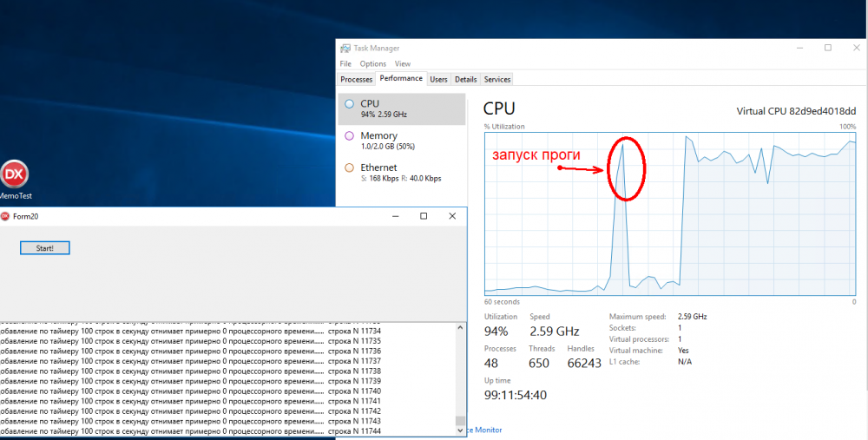Click memo line "строка N 11742"
Screen dimensions: 868x440
354,411
